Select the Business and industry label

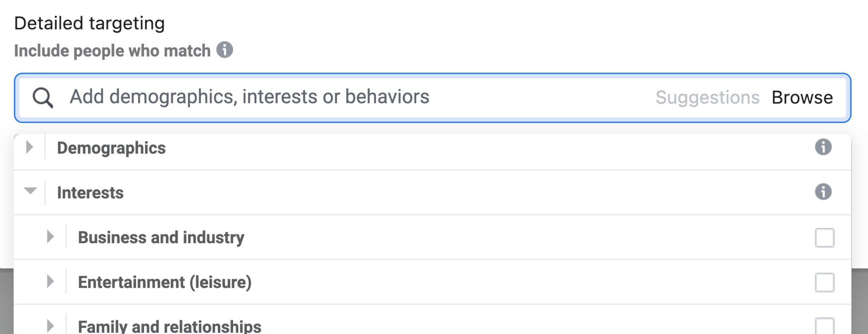click(161, 238)
